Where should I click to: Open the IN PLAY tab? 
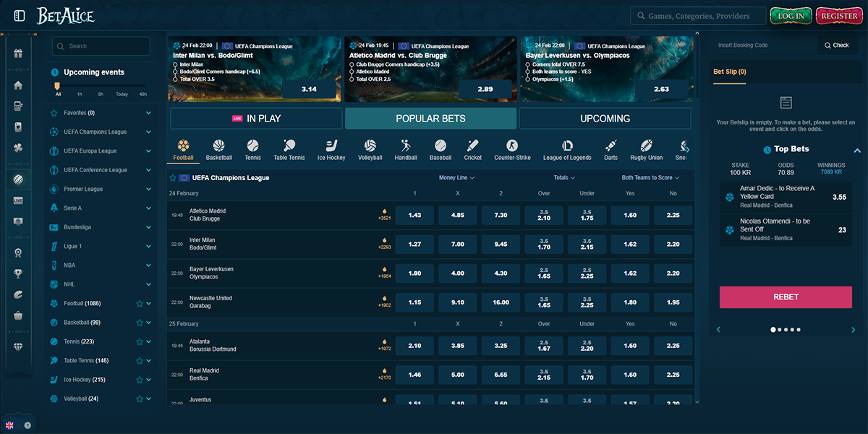pos(255,117)
